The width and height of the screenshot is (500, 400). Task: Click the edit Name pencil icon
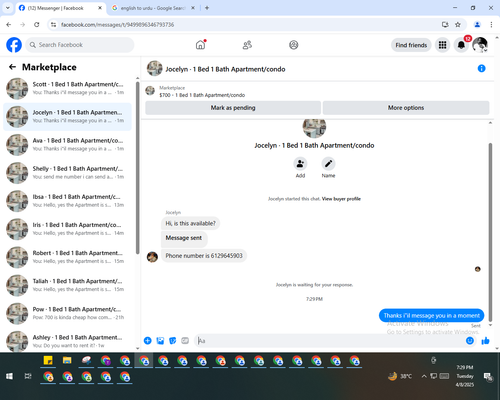(328, 164)
